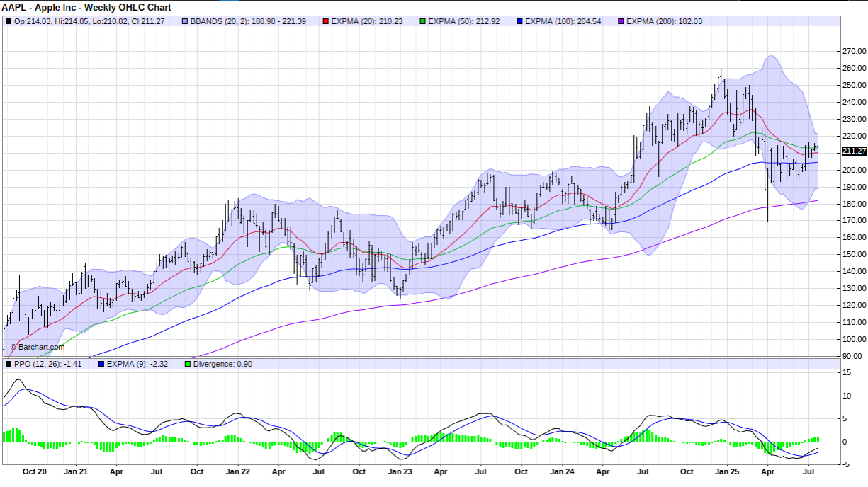Click the 15 label on the PPO axis
The height and width of the screenshot is (487, 868).
pos(848,373)
